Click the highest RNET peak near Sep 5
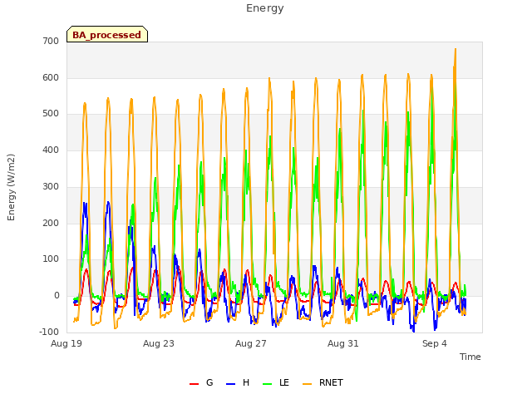The height and width of the screenshot is (399, 532). coord(456,49)
